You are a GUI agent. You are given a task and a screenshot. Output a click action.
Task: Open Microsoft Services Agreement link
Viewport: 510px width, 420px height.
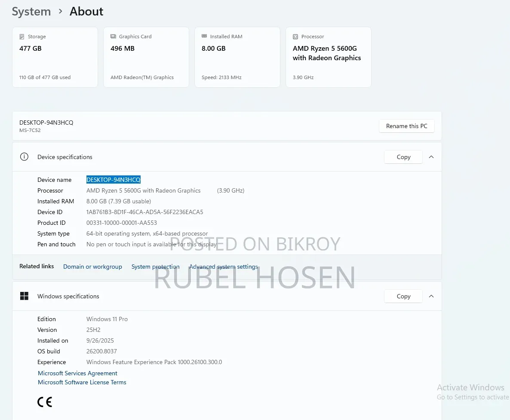[x=77, y=373]
